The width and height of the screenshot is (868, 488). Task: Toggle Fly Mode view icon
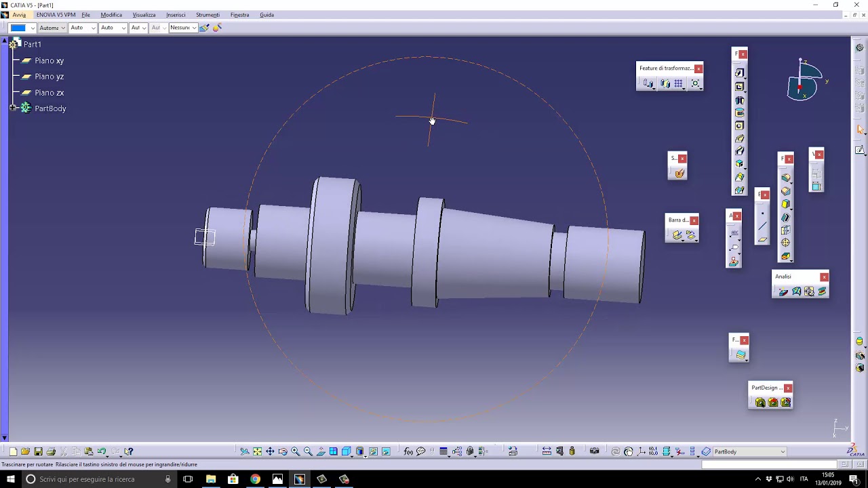click(x=245, y=451)
